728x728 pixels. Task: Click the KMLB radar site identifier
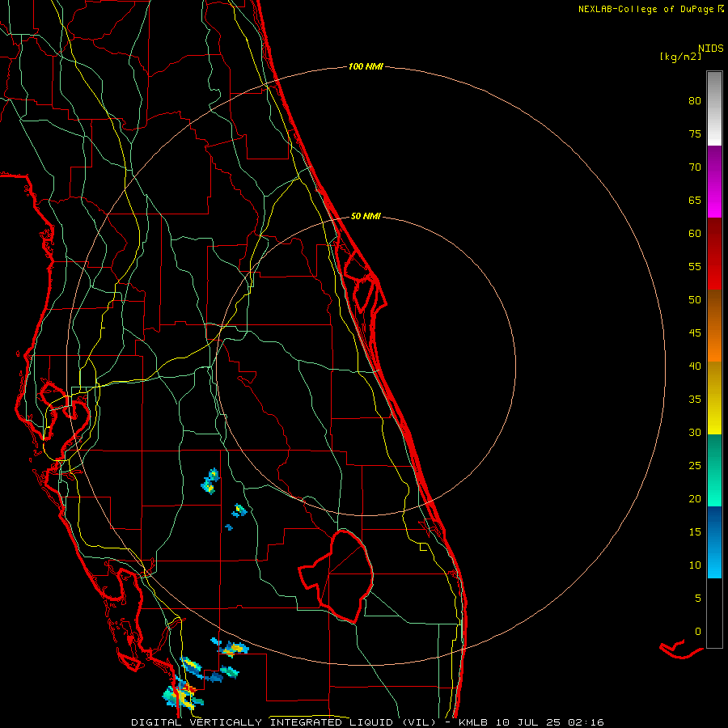pyautogui.click(x=475, y=722)
